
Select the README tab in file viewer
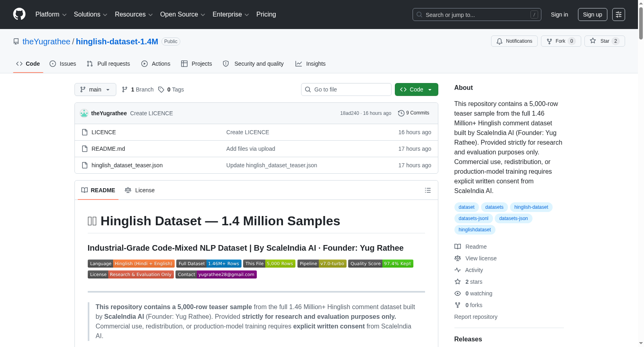pos(98,190)
